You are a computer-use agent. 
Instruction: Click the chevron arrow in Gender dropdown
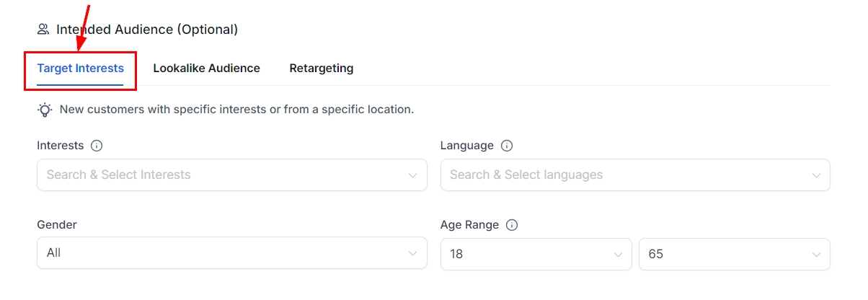[412, 254]
